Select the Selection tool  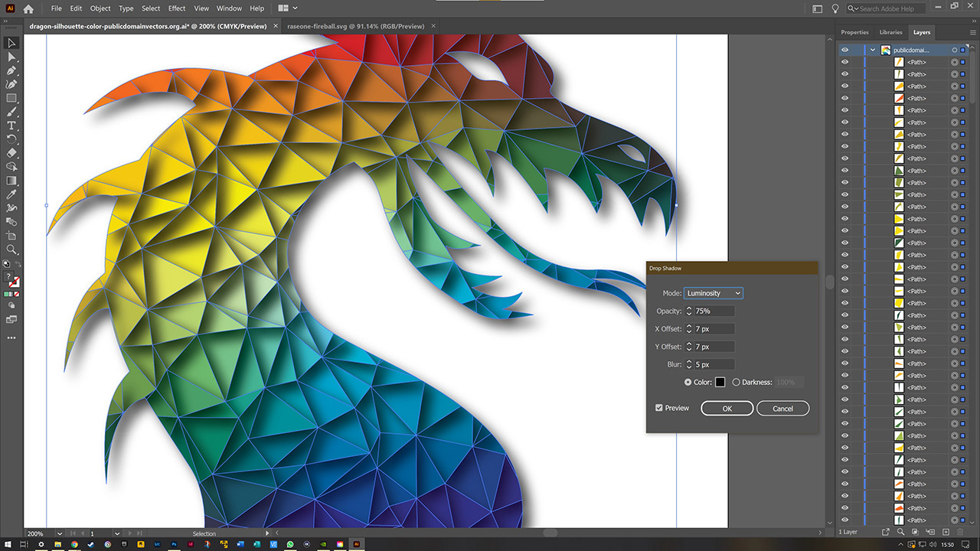point(11,43)
